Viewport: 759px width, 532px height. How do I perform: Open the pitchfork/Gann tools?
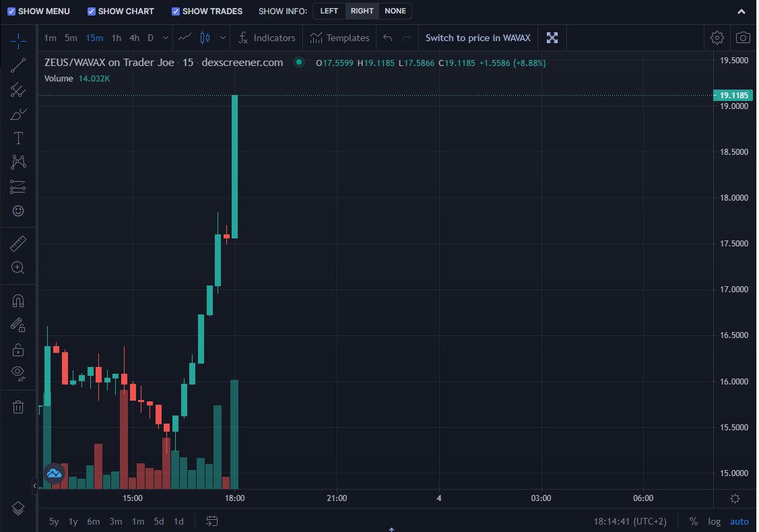click(x=18, y=90)
